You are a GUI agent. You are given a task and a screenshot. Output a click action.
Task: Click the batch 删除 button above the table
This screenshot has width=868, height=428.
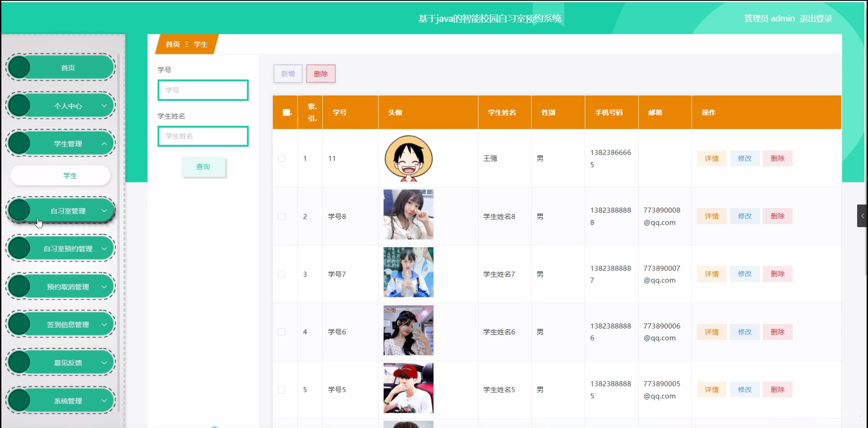click(x=321, y=74)
